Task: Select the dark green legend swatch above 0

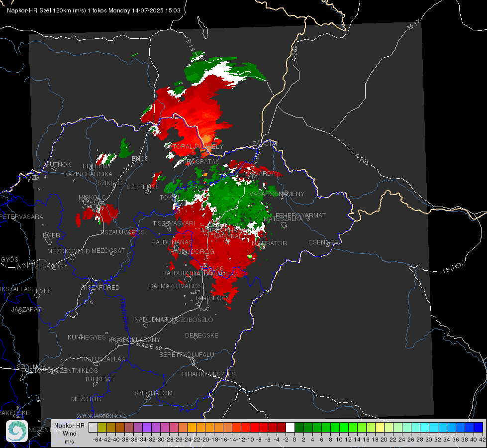Action: point(299,428)
